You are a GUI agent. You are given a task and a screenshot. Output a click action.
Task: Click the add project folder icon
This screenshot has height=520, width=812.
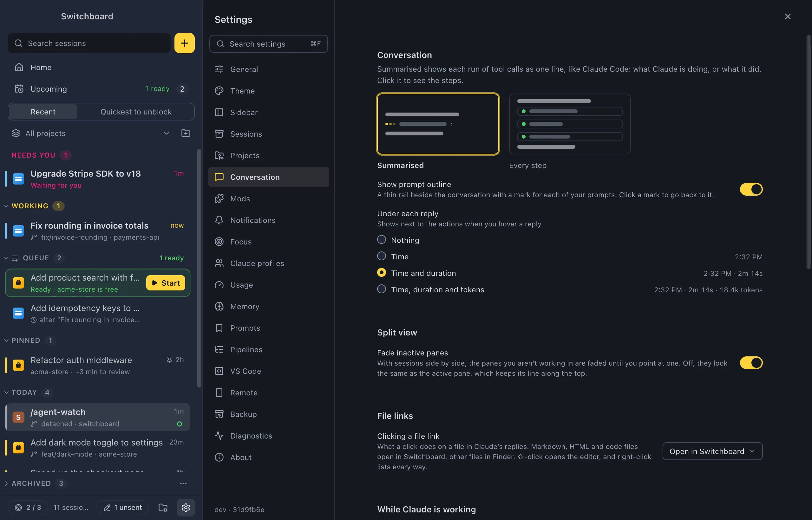[x=186, y=133]
